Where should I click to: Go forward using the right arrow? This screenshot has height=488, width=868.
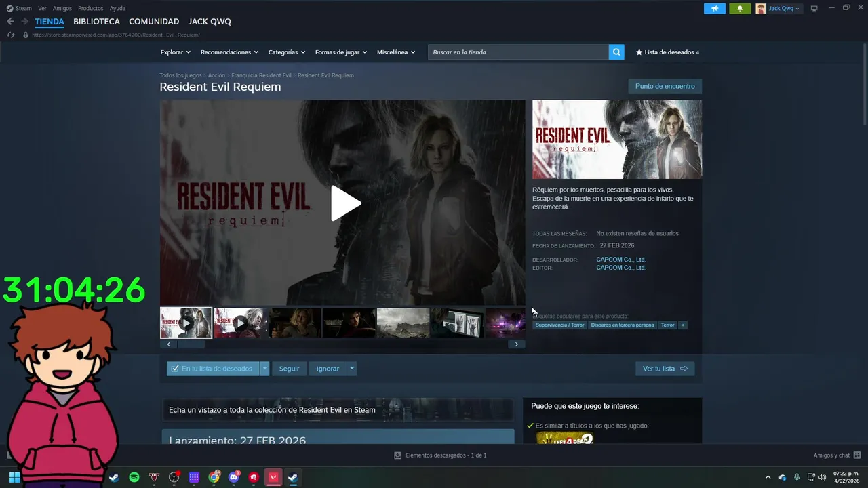(x=24, y=22)
